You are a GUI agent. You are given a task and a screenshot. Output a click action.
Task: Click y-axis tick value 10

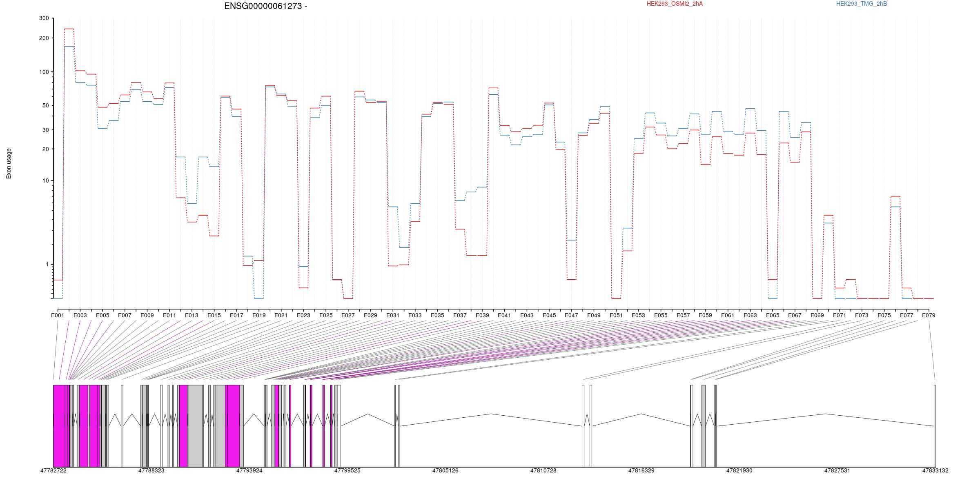(45, 180)
